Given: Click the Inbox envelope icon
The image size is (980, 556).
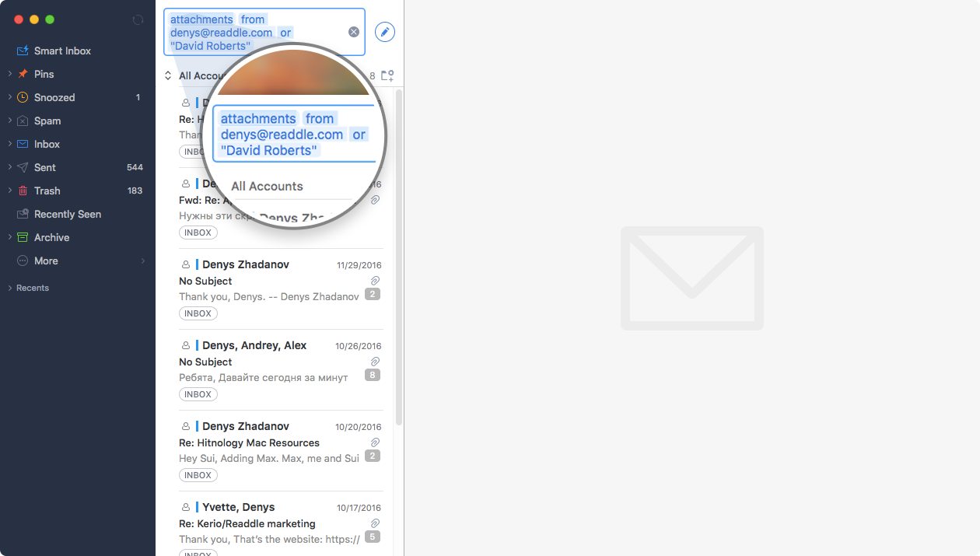Looking at the screenshot, I should click(23, 144).
